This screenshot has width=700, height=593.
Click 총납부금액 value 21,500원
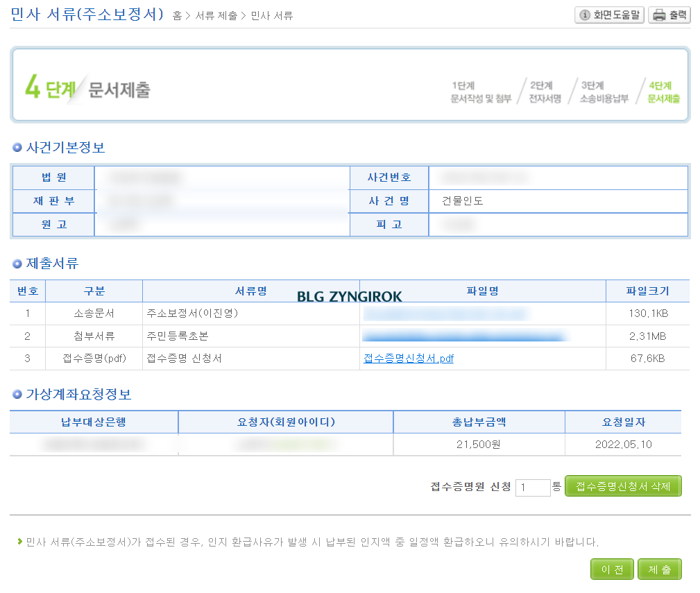click(478, 445)
